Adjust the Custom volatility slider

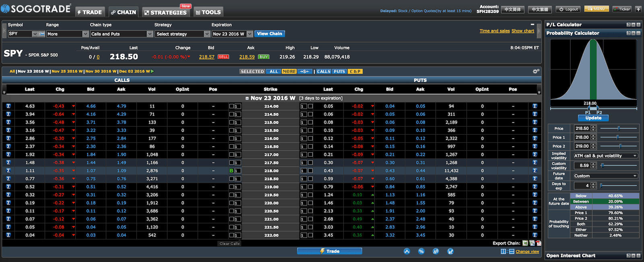point(603,165)
